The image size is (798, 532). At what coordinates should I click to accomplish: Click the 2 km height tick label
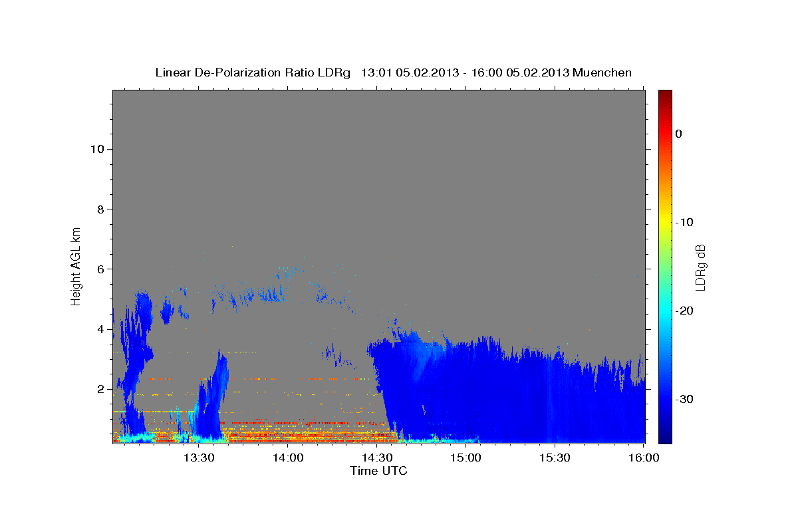tap(100, 389)
